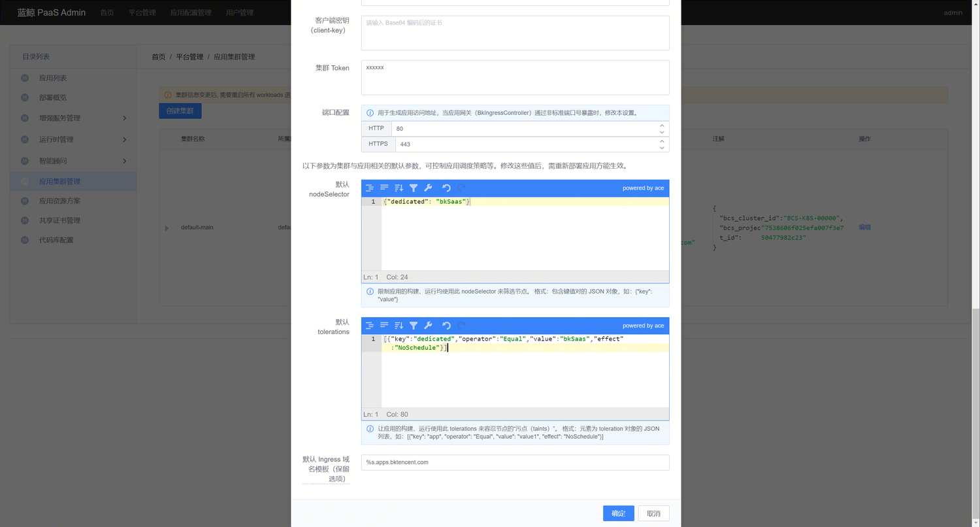Viewport: 980px width, 527px height.
Task: Click repair wrench icon in tolerations editor
Action: [428, 326]
